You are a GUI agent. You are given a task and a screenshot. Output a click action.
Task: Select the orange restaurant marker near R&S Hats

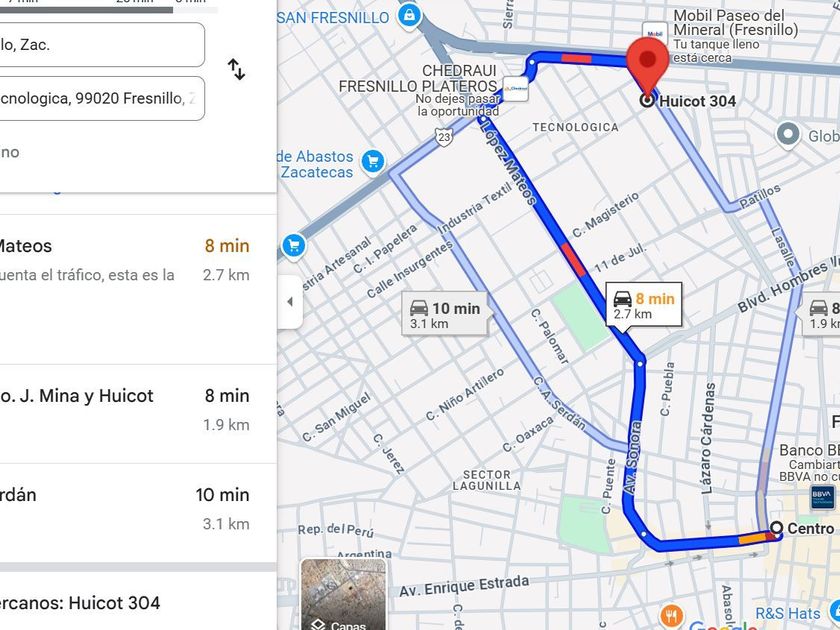670,615
